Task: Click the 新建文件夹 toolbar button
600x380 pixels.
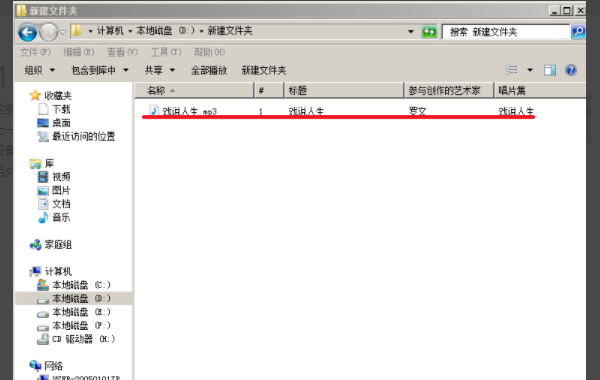Action: 264,70
